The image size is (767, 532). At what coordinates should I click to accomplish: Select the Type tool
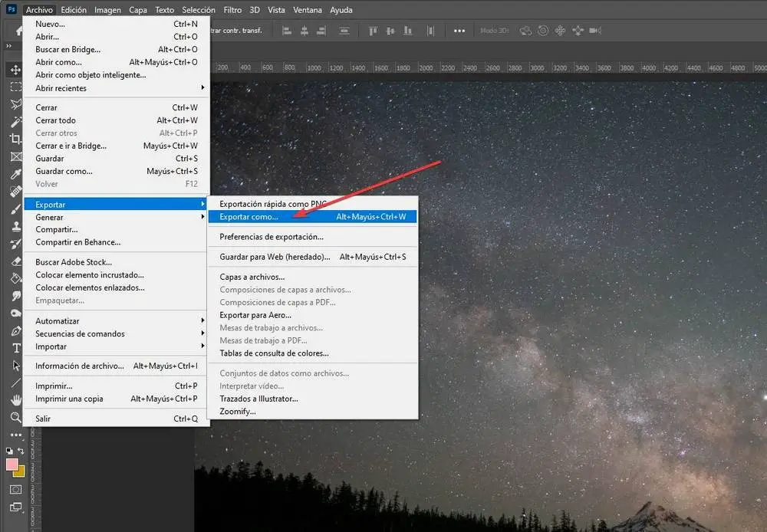coord(15,348)
